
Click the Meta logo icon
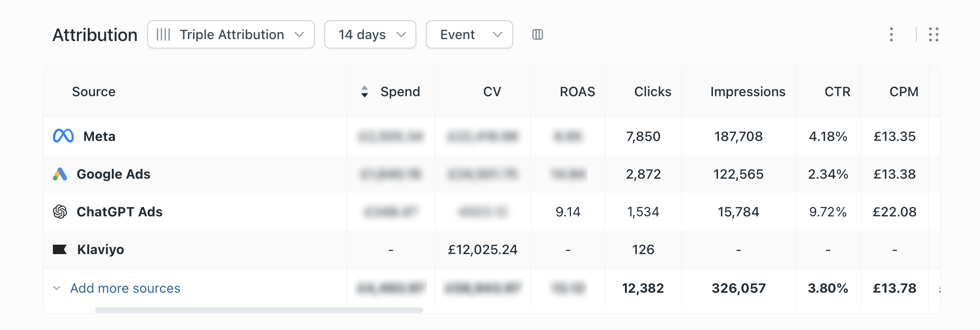(63, 136)
